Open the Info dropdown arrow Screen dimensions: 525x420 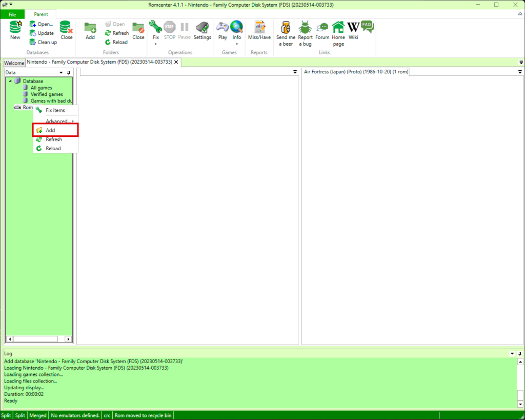tap(237, 44)
